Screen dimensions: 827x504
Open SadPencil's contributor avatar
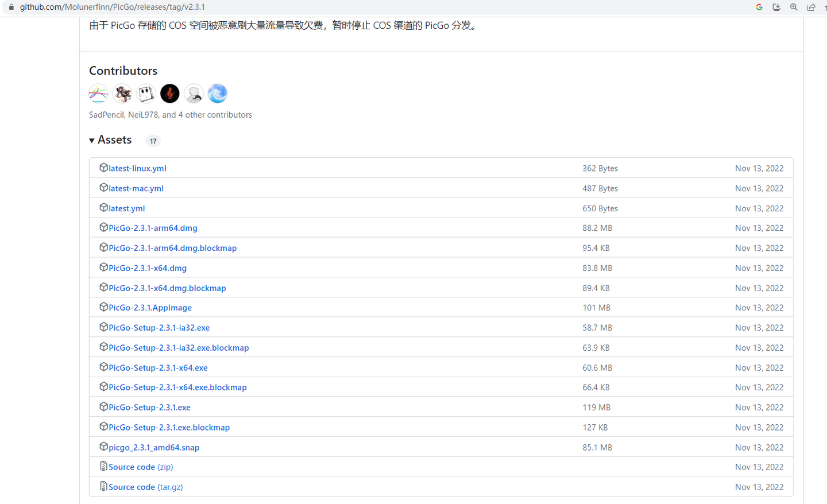coord(98,93)
